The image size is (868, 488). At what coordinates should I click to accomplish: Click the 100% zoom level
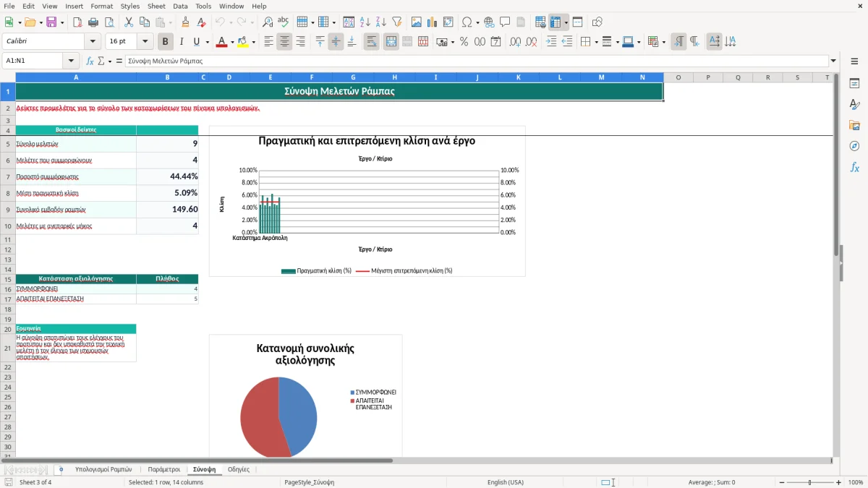[856, 482]
